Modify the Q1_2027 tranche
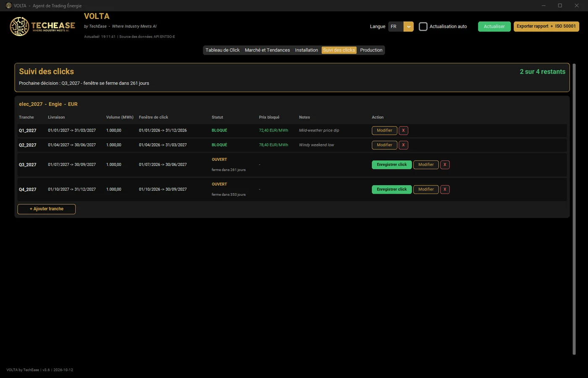 384,131
